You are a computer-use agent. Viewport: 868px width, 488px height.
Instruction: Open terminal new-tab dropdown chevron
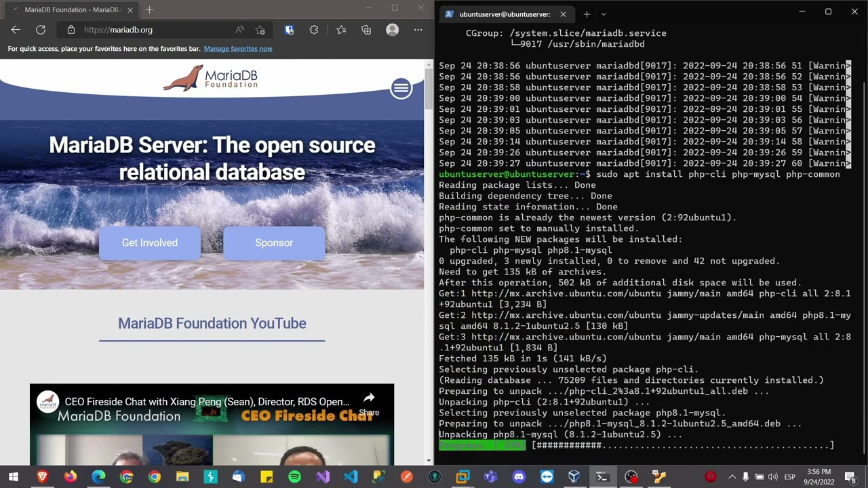pyautogui.click(x=604, y=14)
